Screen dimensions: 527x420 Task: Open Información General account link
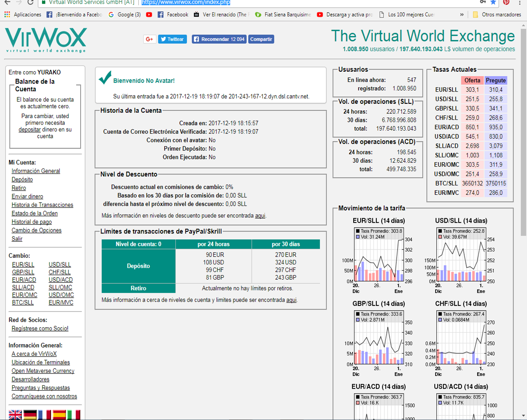(36, 171)
